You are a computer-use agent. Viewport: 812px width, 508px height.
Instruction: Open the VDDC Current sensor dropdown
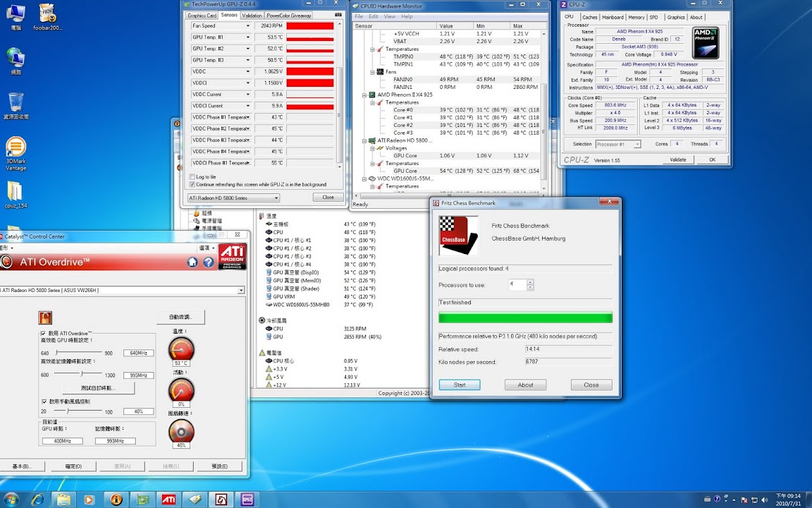247,95
